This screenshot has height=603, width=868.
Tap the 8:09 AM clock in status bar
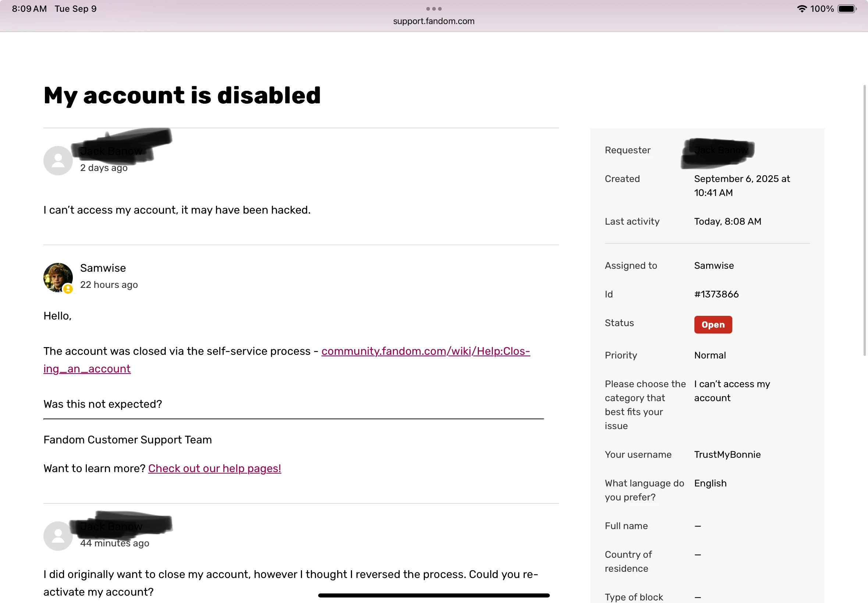pyautogui.click(x=29, y=9)
